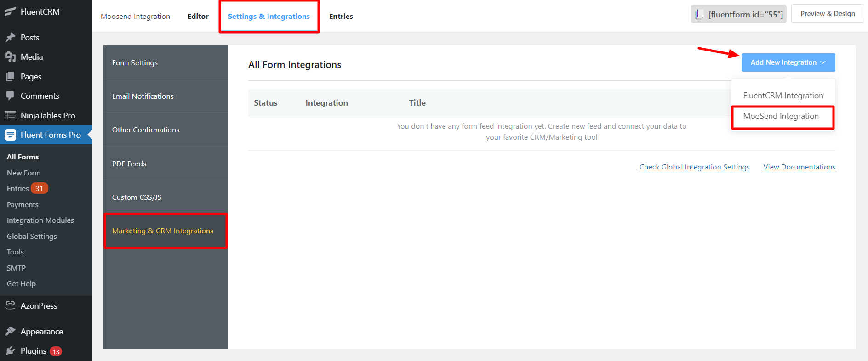
Task: Click the Appearance paintbrush icon
Action: [10, 331]
